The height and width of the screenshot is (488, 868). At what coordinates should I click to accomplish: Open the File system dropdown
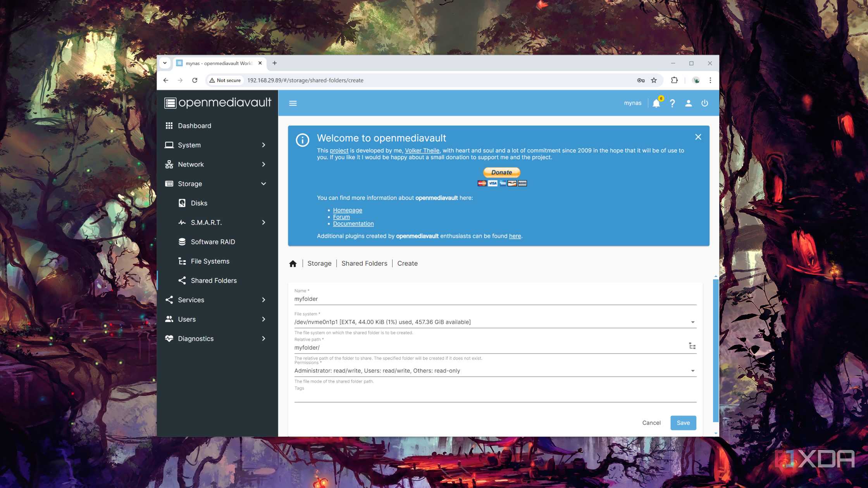coord(495,322)
